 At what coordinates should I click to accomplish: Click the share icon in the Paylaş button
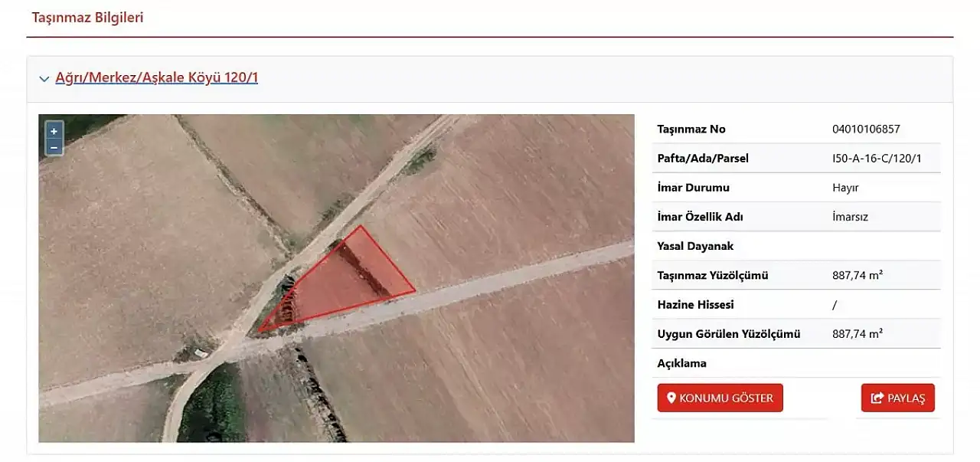tap(877, 398)
